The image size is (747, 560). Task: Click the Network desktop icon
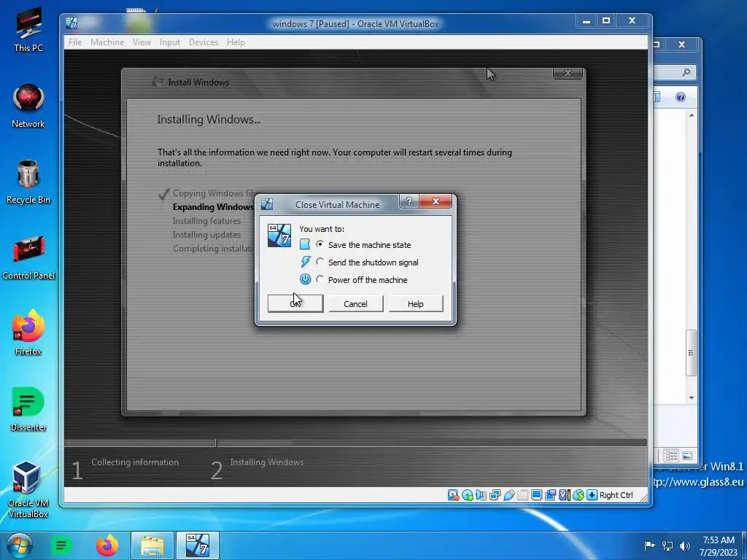click(28, 106)
